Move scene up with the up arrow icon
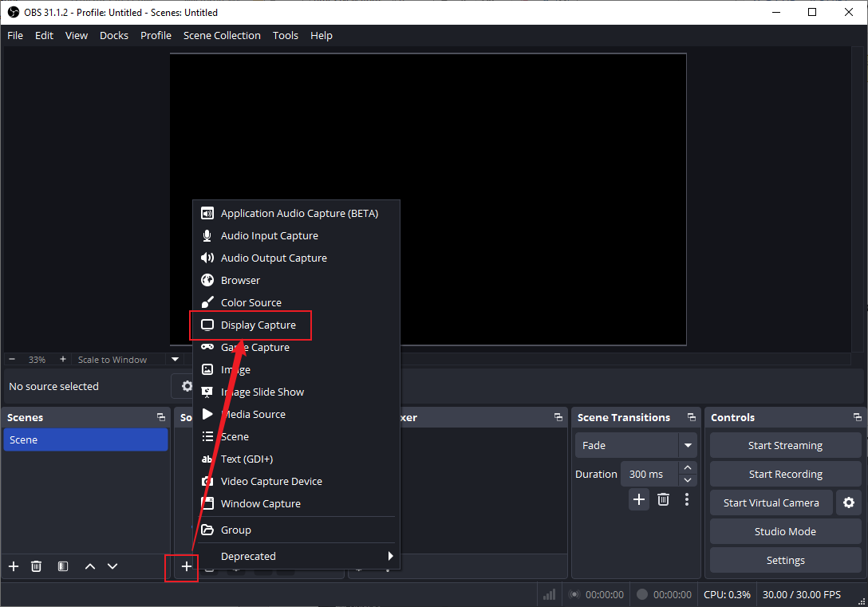 [89, 566]
